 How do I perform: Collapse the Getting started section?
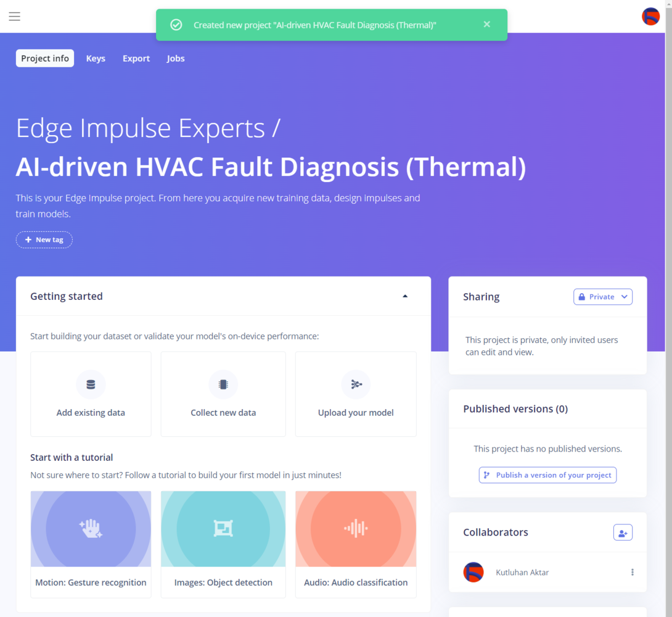[405, 296]
